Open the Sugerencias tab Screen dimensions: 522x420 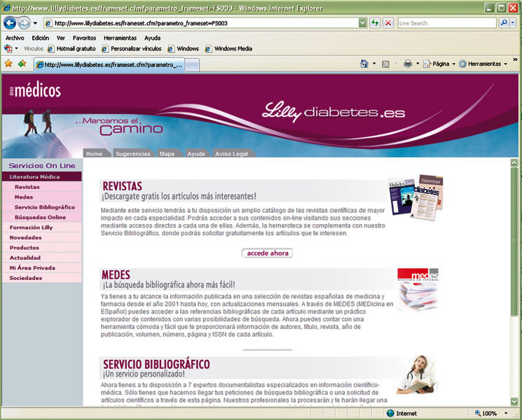point(133,153)
